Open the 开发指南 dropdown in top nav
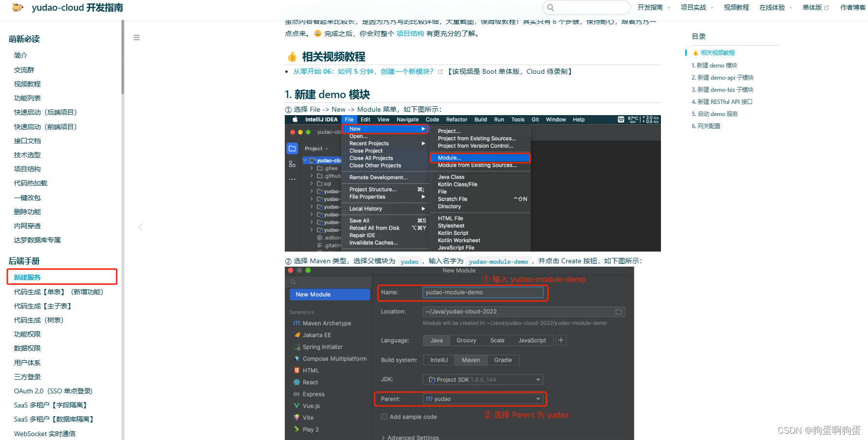 click(x=654, y=7)
